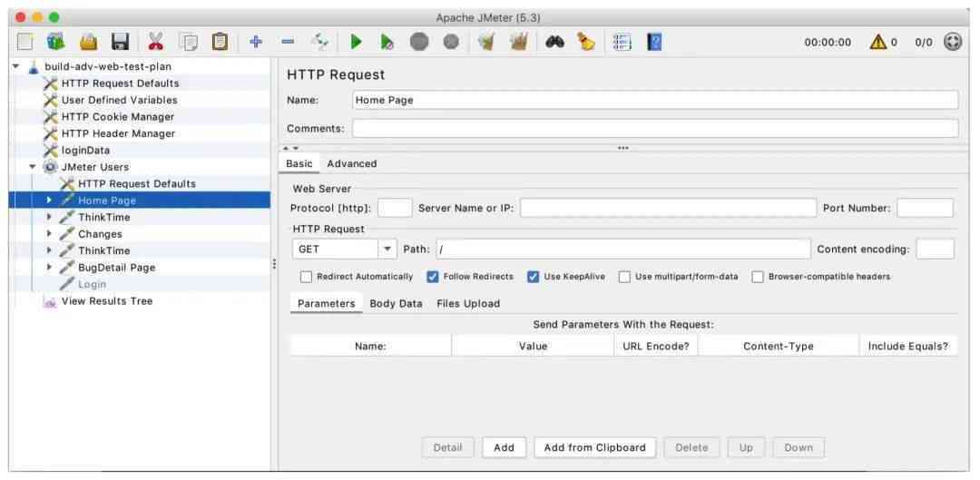Click Add from Clipboard button
980x480 pixels.
coord(594,447)
